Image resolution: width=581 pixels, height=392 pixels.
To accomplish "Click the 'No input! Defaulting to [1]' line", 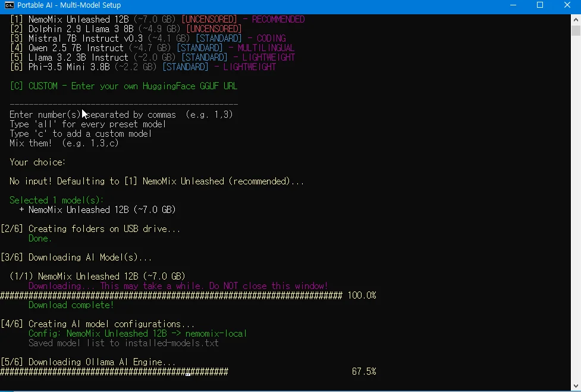I will click(157, 181).
